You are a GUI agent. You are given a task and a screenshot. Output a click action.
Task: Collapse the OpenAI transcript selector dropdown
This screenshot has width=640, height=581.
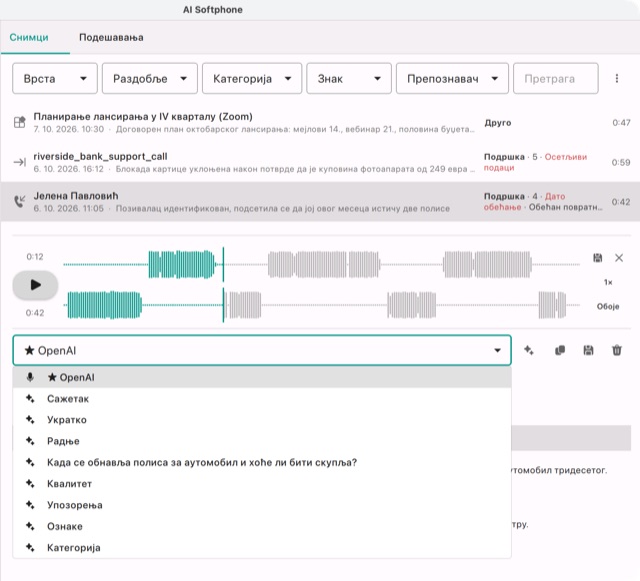[x=262, y=350]
